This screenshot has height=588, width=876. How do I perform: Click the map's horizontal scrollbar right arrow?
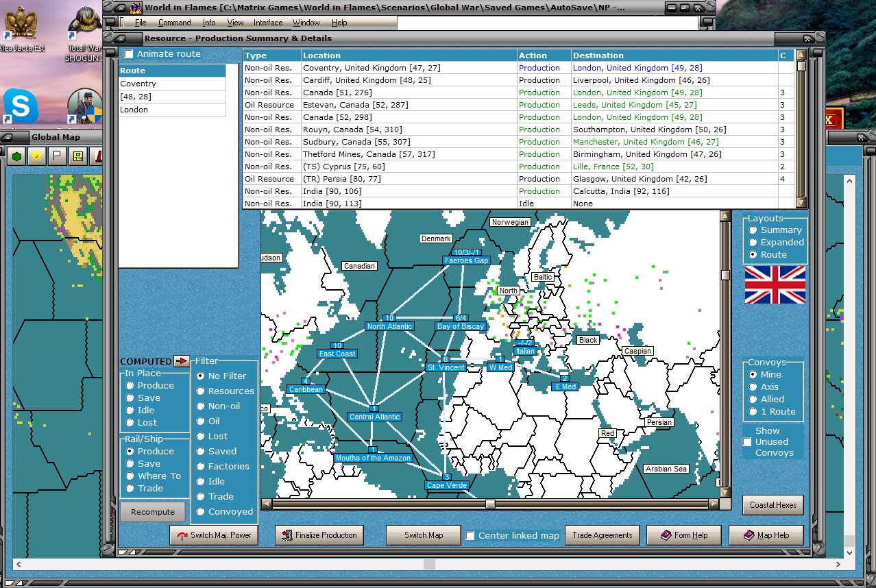(x=714, y=504)
